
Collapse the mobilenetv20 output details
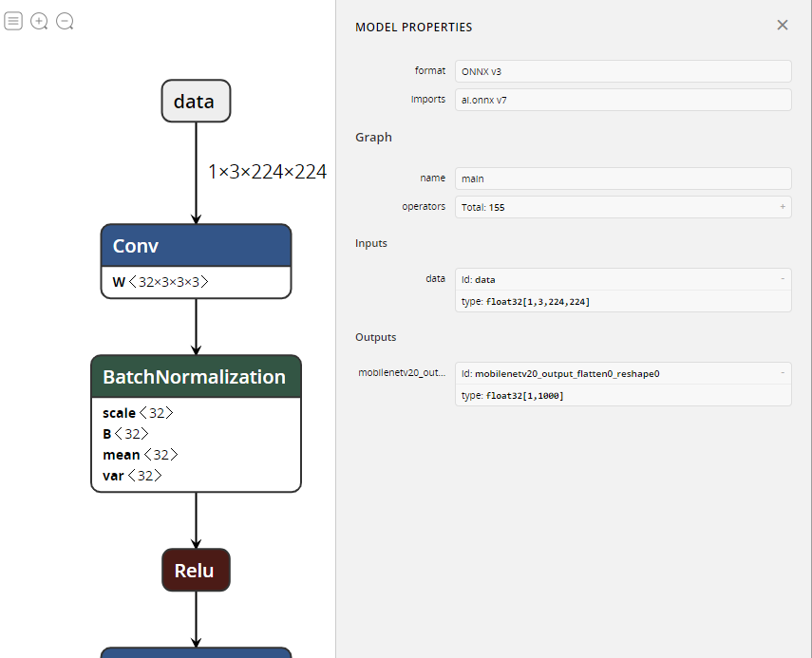[781, 373]
